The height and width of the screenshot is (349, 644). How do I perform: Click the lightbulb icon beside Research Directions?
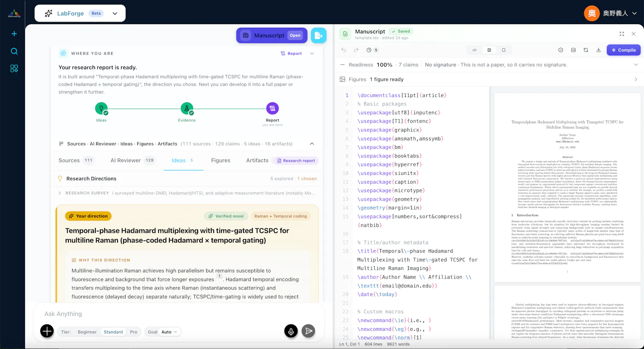coord(60,179)
